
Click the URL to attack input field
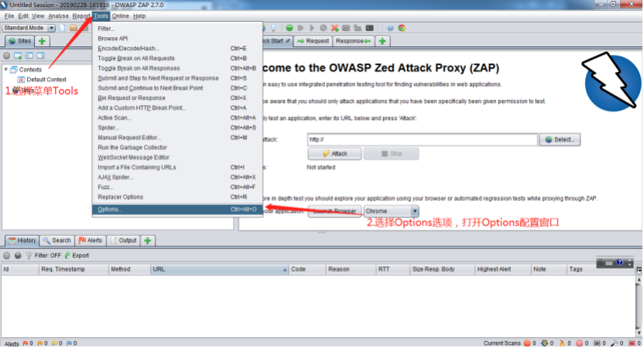point(422,139)
